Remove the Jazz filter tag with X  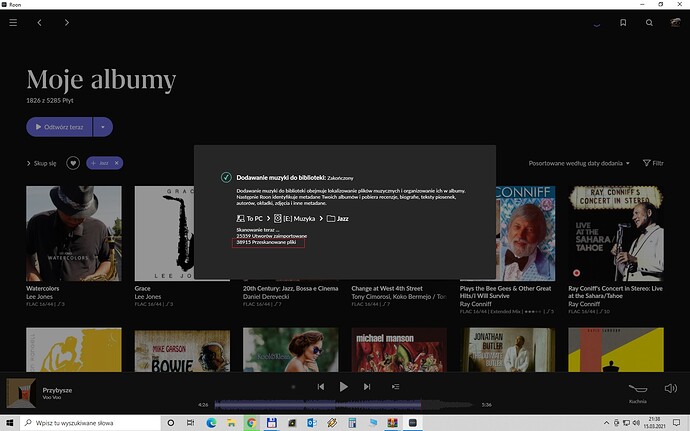click(x=117, y=163)
